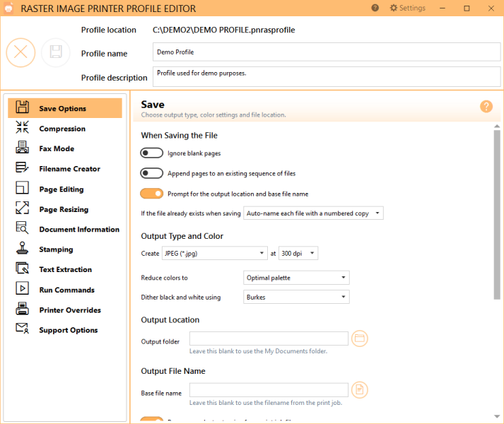This screenshot has height=424, width=504.
Task: Click the orange X cancel profile icon
Action: [21, 52]
